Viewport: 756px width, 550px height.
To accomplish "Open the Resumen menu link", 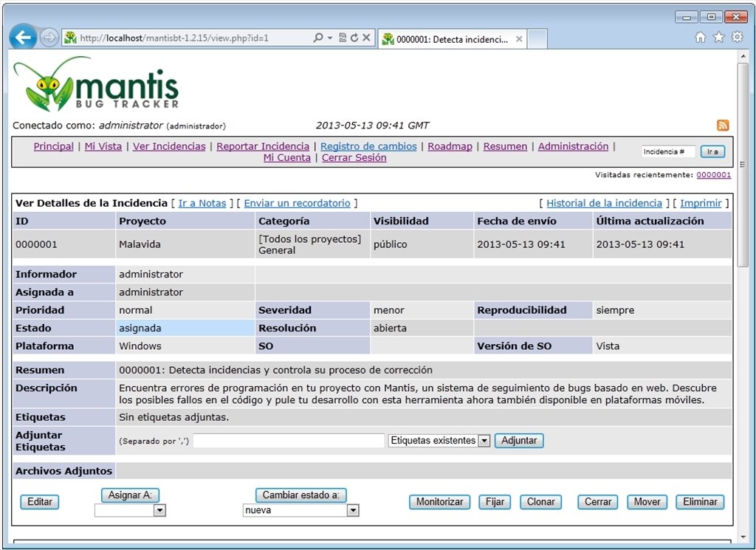I will [505, 146].
